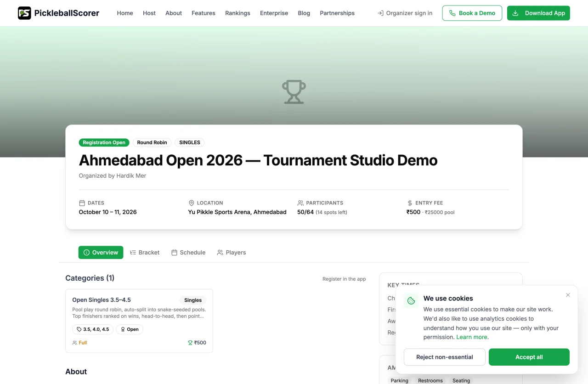Open the Open Singles 3.5–4.5 category card title
Image resolution: width=588 pixels, height=384 pixels.
pyautogui.click(x=102, y=300)
